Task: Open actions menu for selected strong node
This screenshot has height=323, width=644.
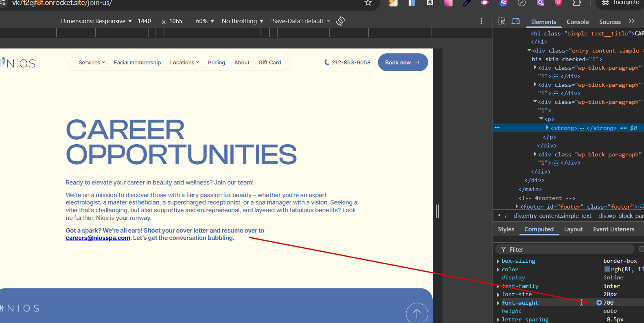Action: 497,127
